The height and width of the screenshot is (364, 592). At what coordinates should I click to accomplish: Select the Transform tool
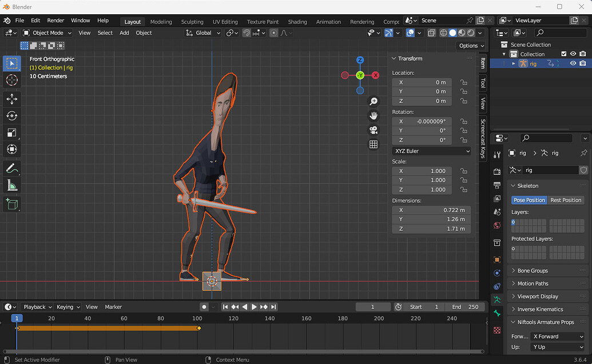coord(11,149)
